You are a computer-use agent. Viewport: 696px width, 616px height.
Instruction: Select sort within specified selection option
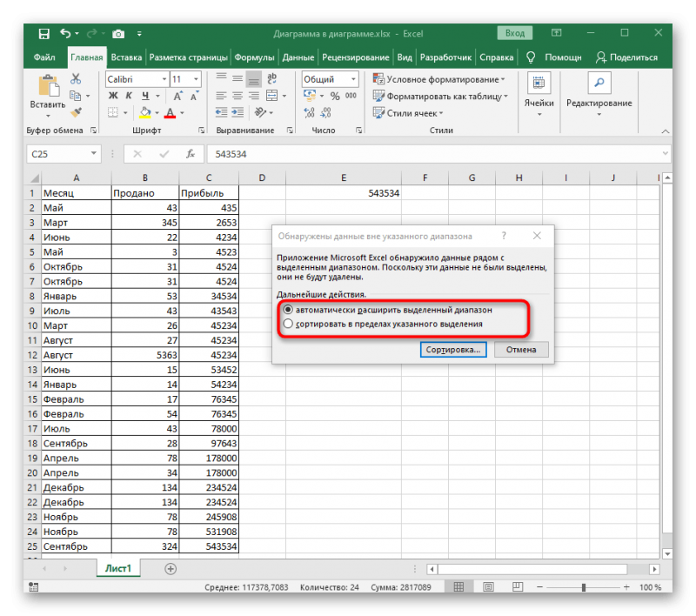(288, 324)
